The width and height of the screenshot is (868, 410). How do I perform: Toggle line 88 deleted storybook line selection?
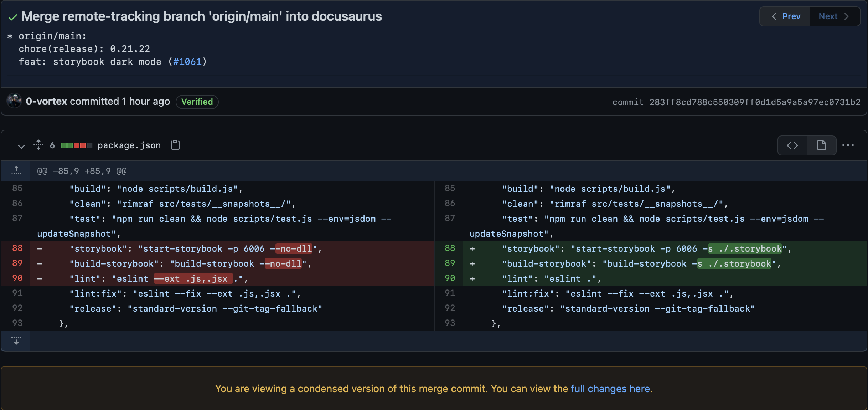[x=17, y=248]
